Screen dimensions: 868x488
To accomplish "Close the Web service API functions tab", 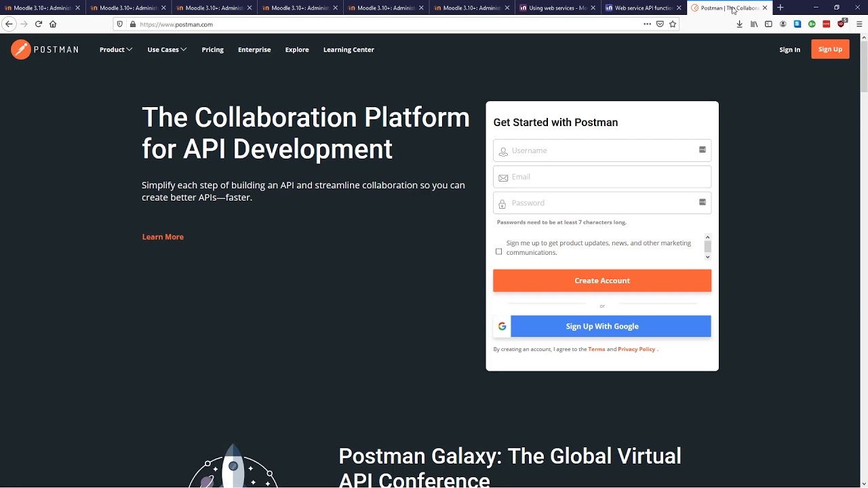I will (679, 8).
